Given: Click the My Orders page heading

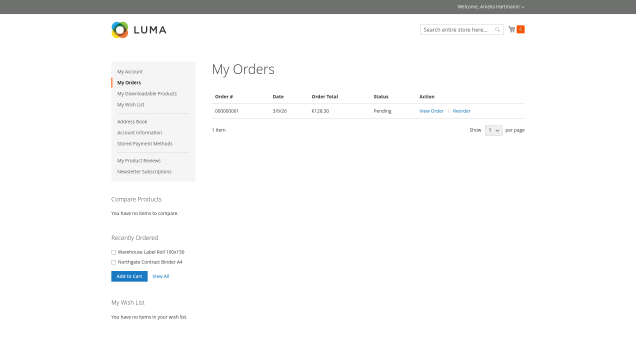Looking at the screenshot, I should [243, 69].
